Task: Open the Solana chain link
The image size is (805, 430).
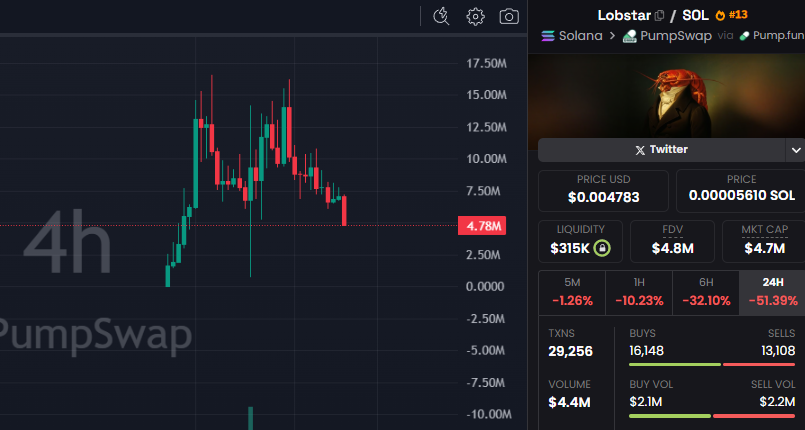Action: pos(580,36)
